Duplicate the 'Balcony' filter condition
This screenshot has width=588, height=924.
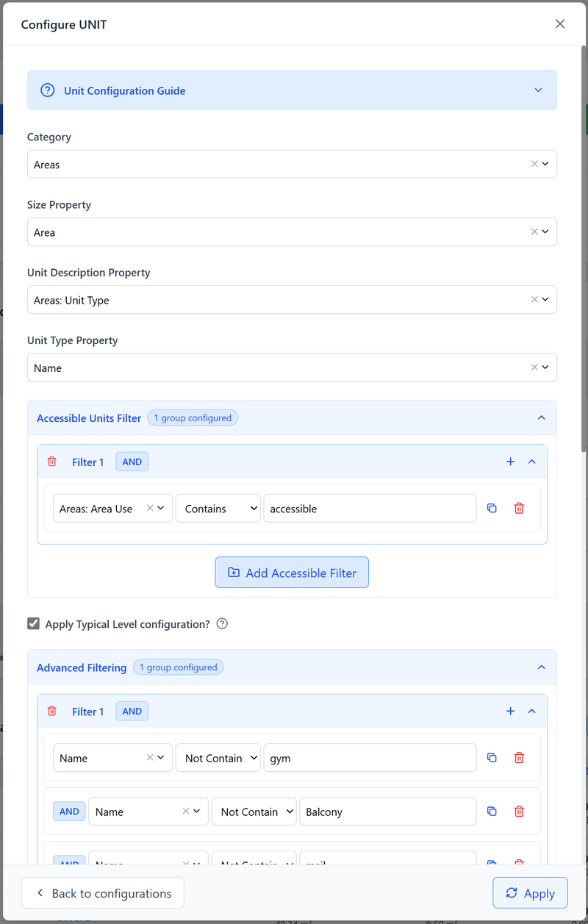[x=492, y=812]
